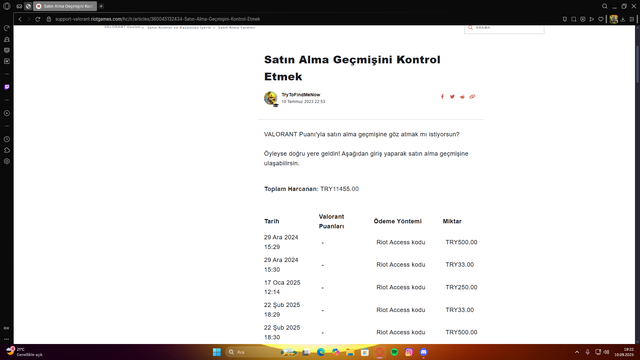Share the article on Twitter
This screenshot has height=360, width=640.
(x=452, y=97)
